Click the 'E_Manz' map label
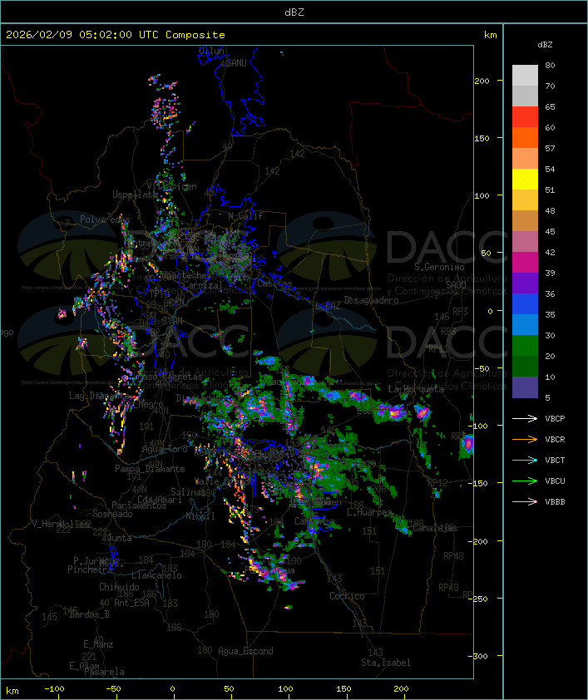The height and width of the screenshot is (700, 588). coord(98,644)
